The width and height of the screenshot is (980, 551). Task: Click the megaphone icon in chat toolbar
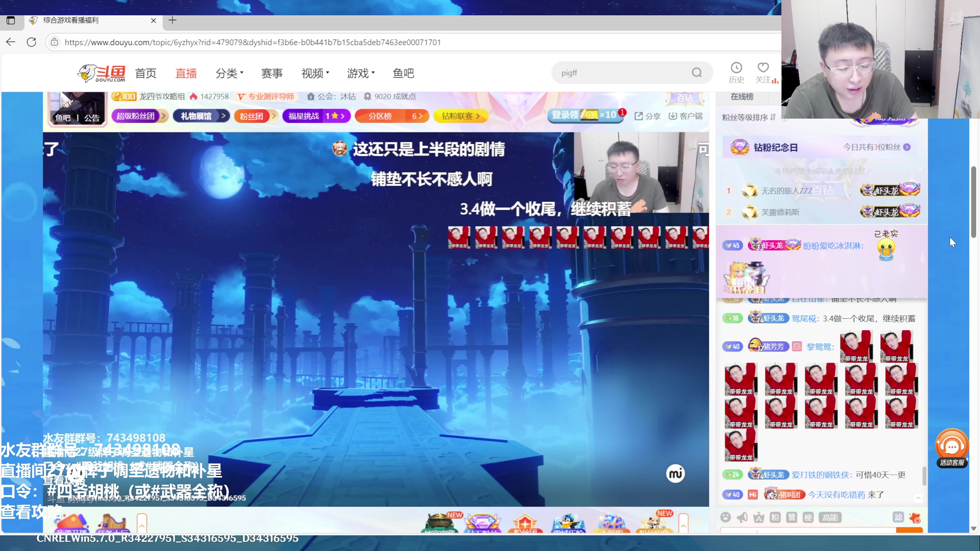(x=742, y=517)
